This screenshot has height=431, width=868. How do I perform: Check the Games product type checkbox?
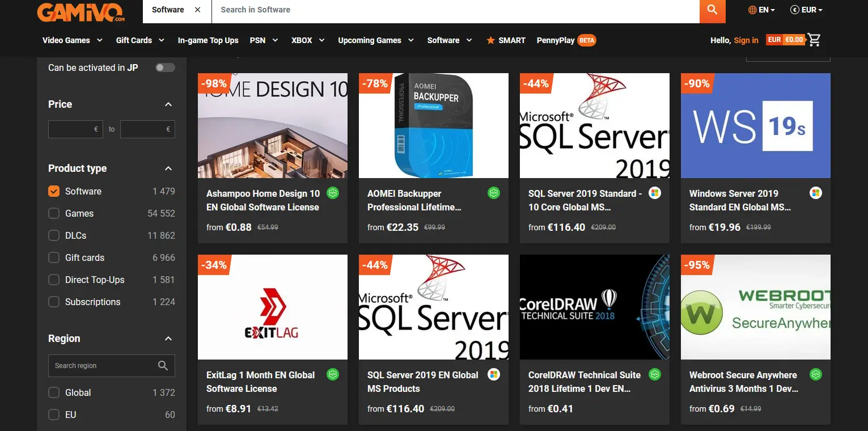click(54, 213)
